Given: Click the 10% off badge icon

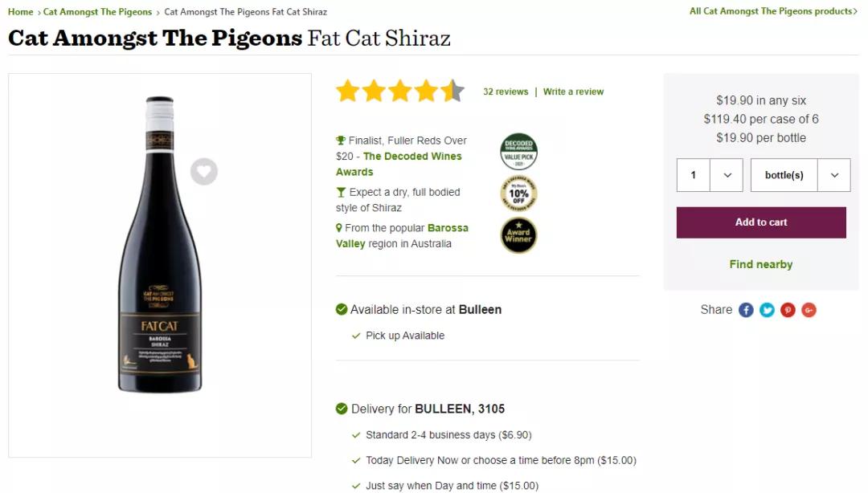Looking at the screenshot, I should [x=518, y=194].
